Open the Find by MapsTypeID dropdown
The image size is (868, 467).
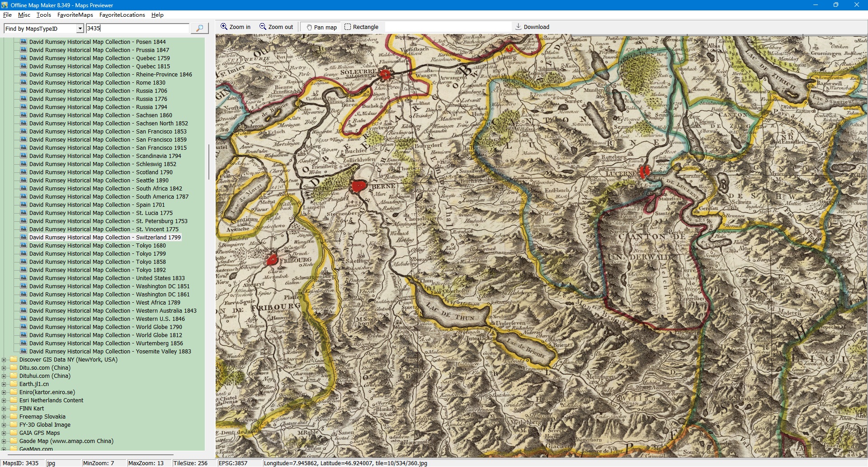tap(80, 29)
